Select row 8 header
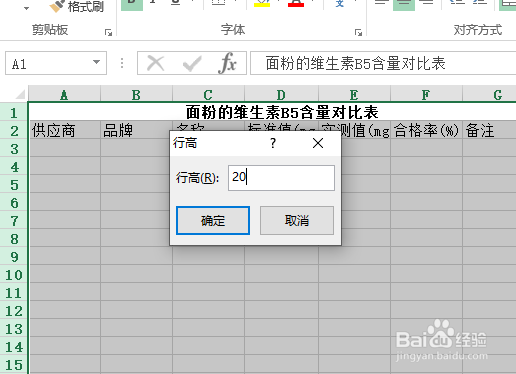This screenshot has height=374, width=516. click(14, 238)
